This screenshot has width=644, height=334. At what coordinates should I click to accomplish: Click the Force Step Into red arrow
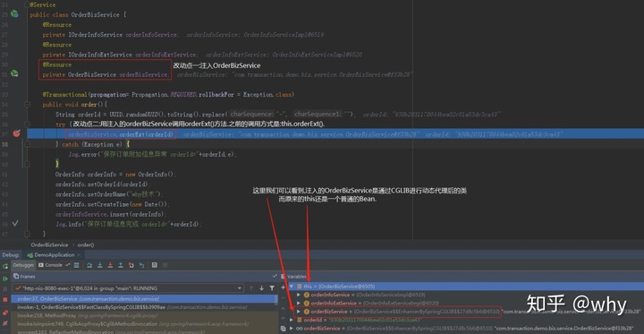(x=111, y=265)
